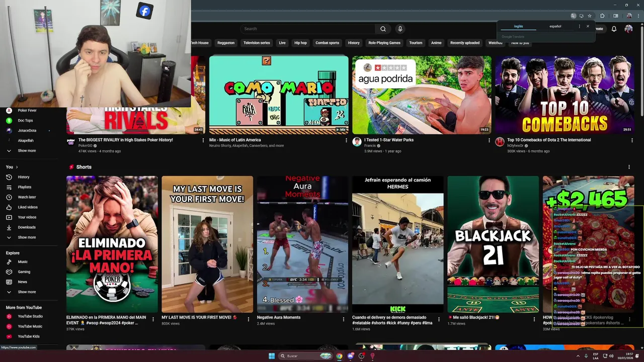Image resolution: width=644 pixels, height=362 pixels.
Task: Expand Show more under Downloads
Action: (x=27, y=237)
